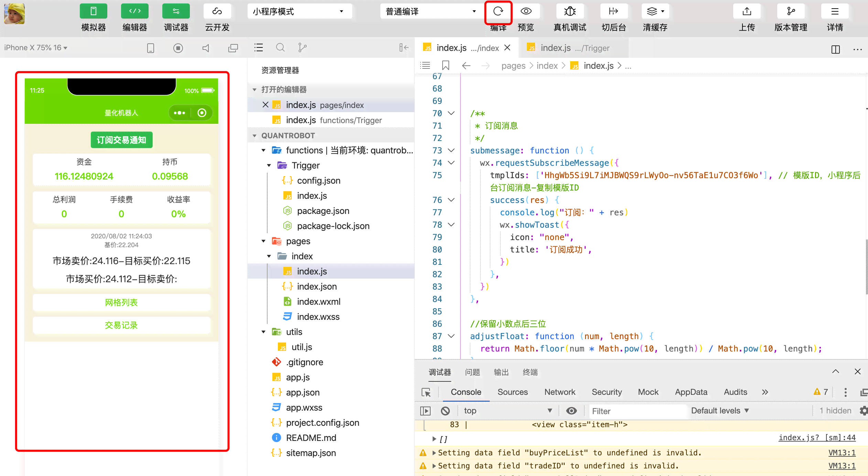Toggle simulator sound mute icon

pos(206,48)
